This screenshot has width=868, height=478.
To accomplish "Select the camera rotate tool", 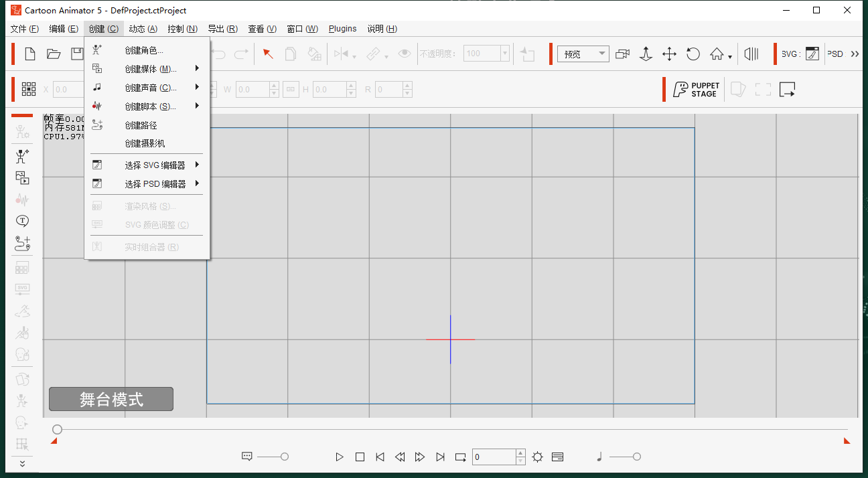I will tap(693, 54).
